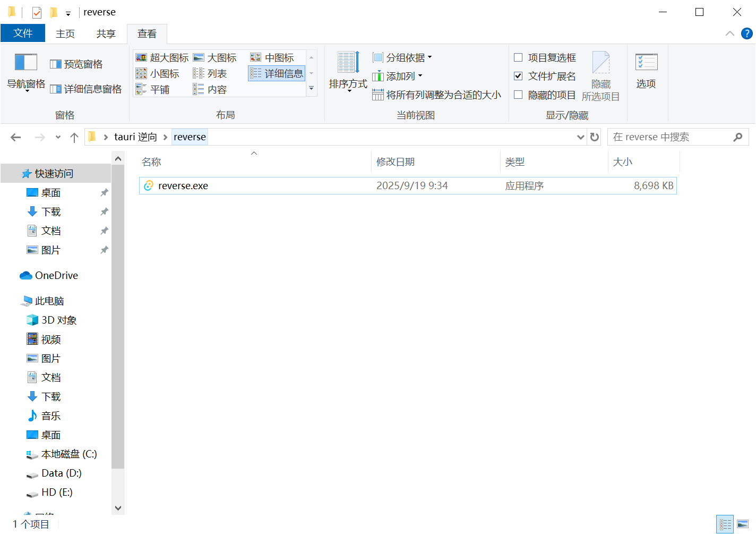Viewport: 756px width, 534px height.
Task: Open the Add columns dropdown
Action: click(x=398, y=76)
